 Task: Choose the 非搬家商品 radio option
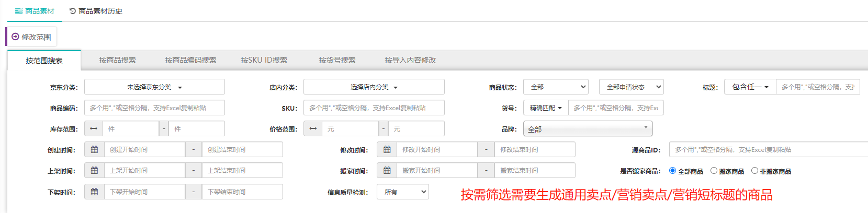pos(754,171)
